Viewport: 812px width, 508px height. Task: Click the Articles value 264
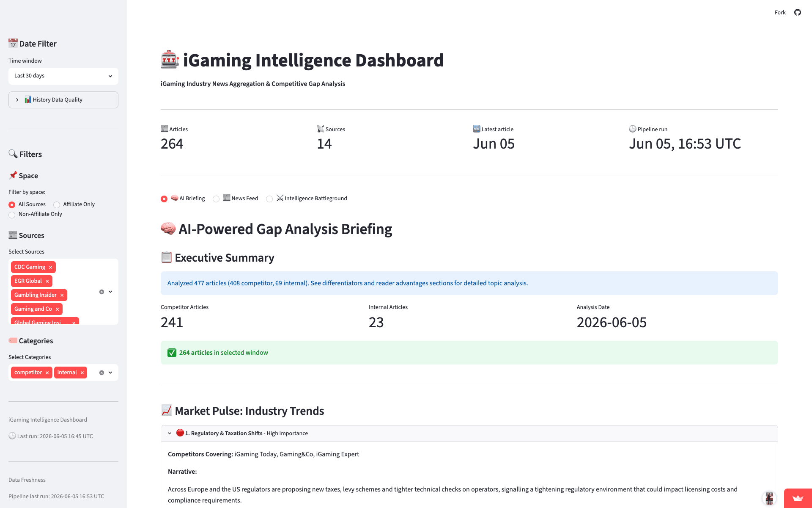tap(172, 144)
